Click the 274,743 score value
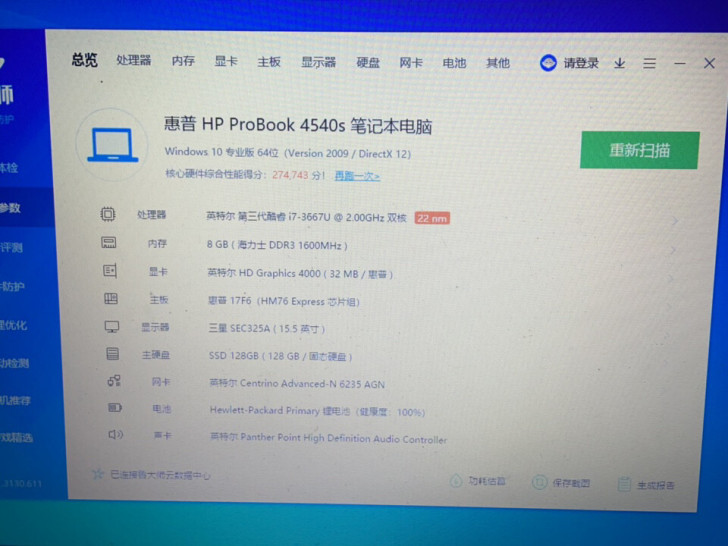Image resolution: width=728 pixels, height=546 pixels. click(290, 175)
